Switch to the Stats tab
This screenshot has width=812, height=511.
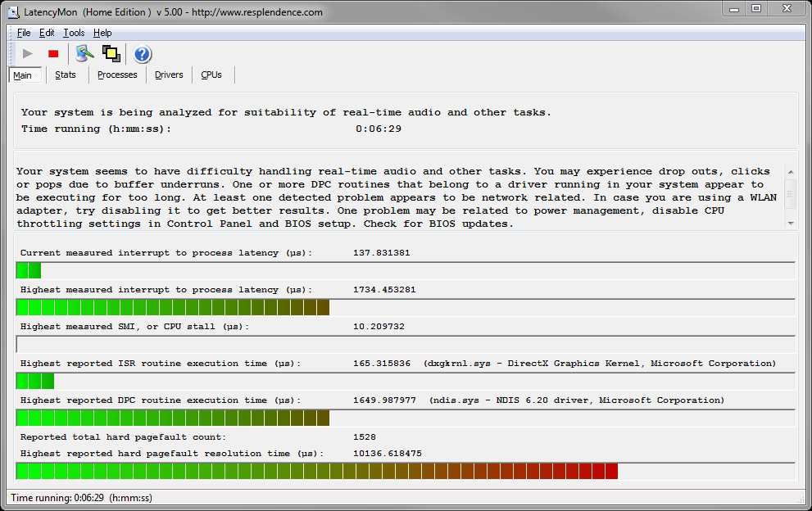[66, 75]
